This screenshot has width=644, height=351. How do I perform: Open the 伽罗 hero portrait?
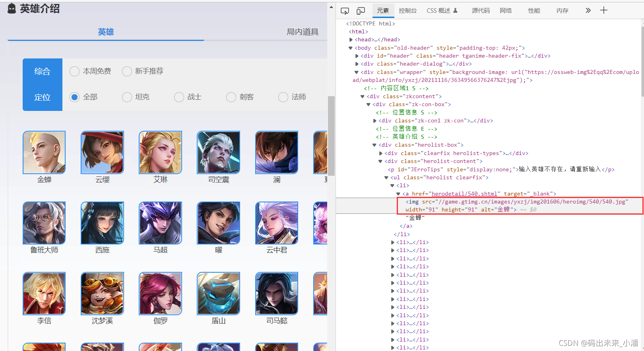pyautogui.click(x=160, y=293)
